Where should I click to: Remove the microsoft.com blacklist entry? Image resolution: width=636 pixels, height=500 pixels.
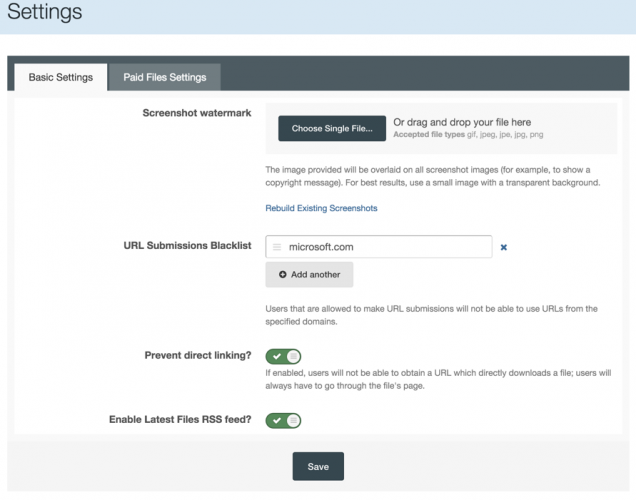tap(503, 247)
